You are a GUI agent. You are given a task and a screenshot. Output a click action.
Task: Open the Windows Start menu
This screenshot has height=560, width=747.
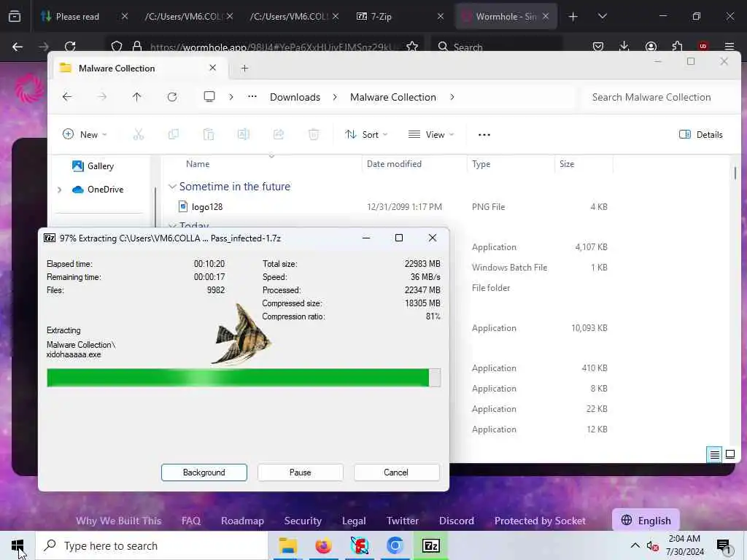[18, 545]
